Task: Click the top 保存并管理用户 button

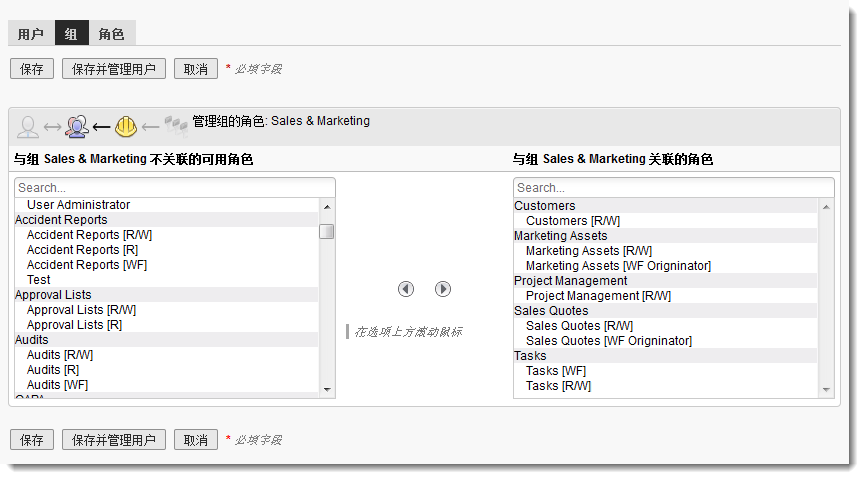Action: [114, 69]
